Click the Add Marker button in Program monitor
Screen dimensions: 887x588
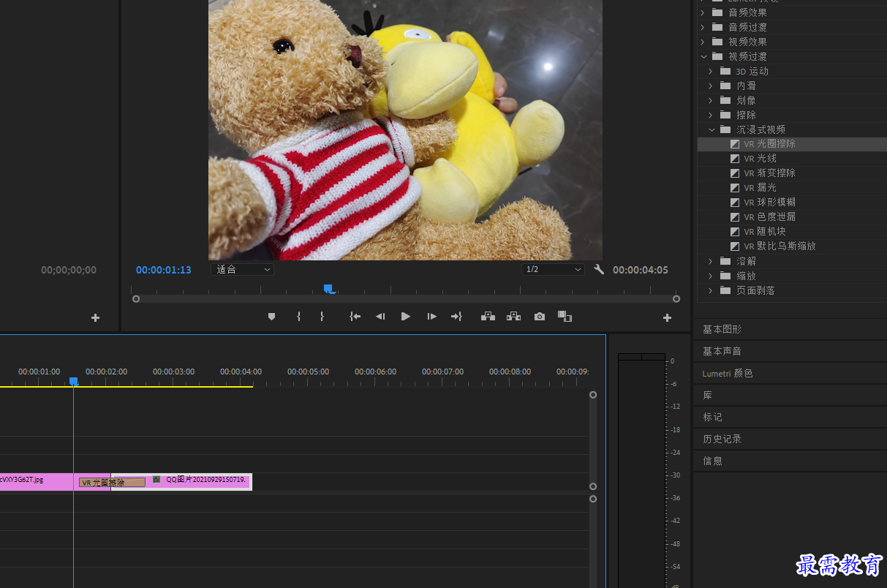pos(272,317)
